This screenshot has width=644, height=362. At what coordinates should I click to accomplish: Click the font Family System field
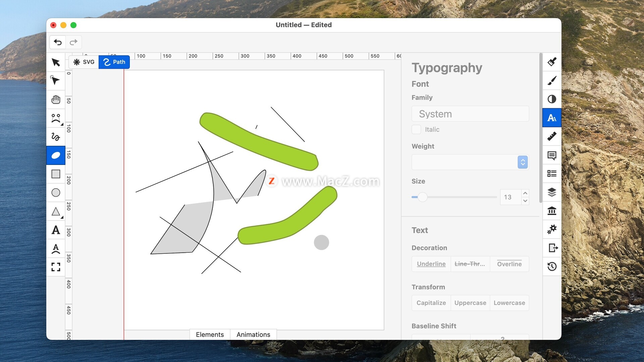coord(470,114)
